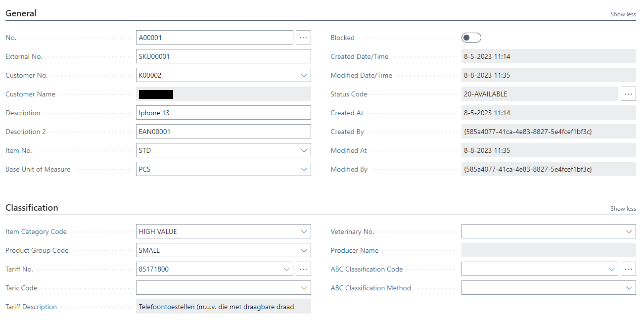Open the ABC Classification Code ellipsis
Viewport: 644px width, 321px height.
tap(628, 269)
